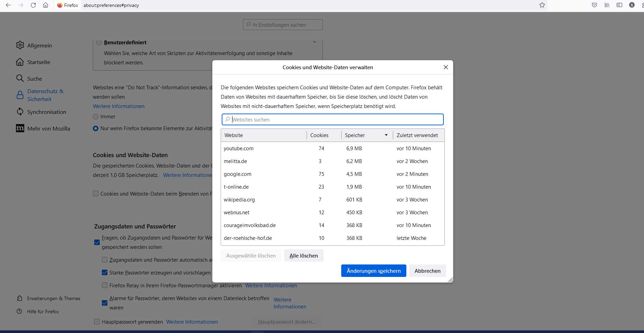This screenshot has width=644, height=333.
Task: Collapse the Benutzerdefiniert section chevron
Action: (315, 42)
